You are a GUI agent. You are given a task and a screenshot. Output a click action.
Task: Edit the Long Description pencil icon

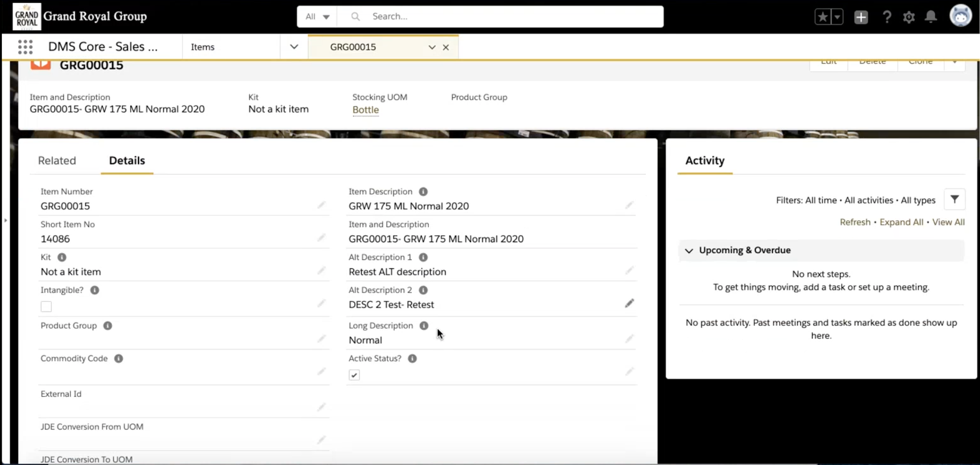coord(629,339)
